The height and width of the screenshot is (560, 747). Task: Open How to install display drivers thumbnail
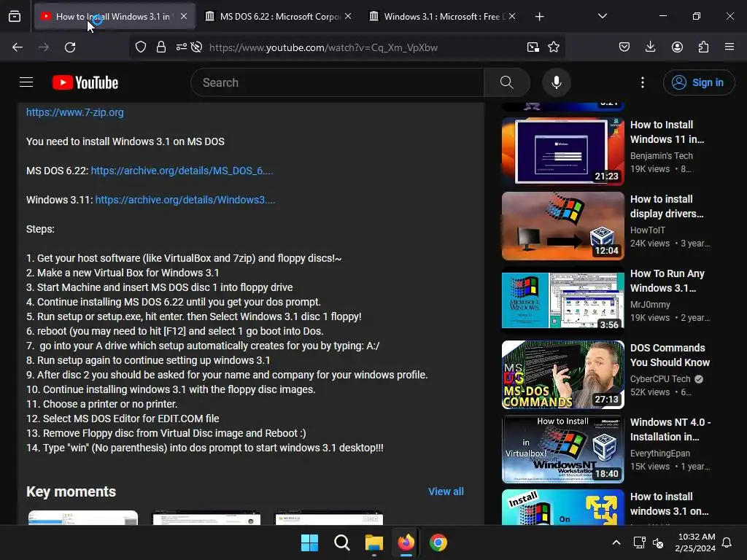(562, 226)
